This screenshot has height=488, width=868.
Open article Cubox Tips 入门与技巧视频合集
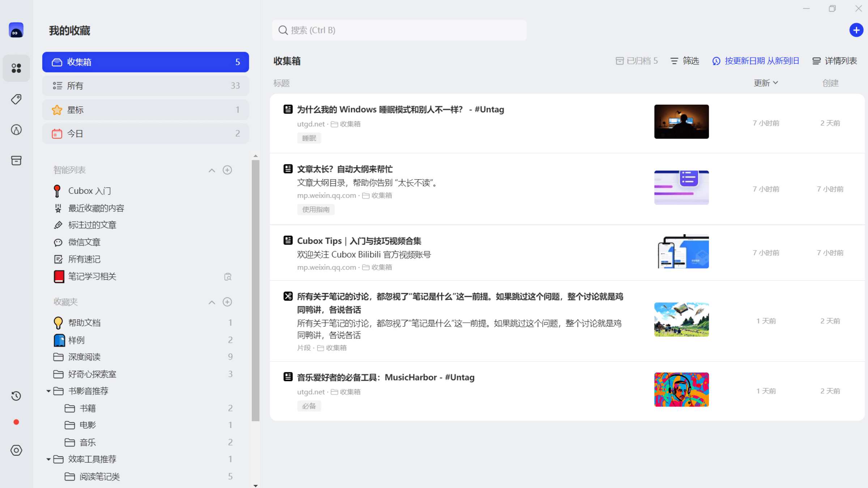(x=359, y=241)
